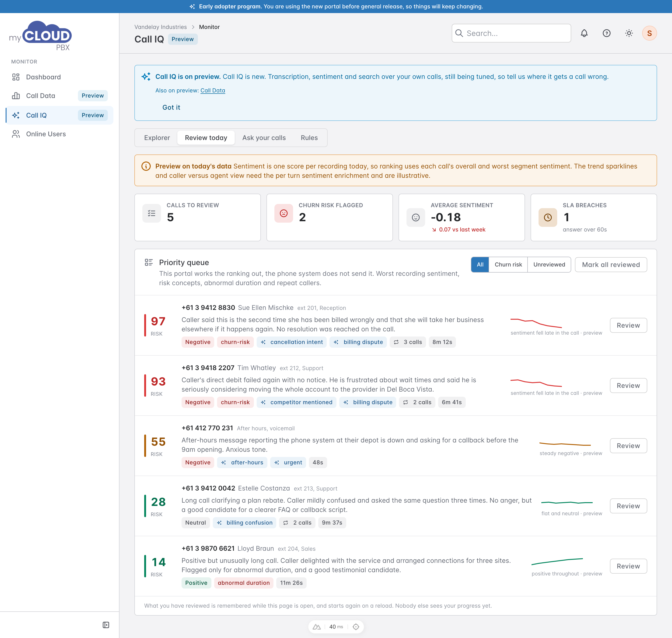Click the Dashboard grid icon

16,77
